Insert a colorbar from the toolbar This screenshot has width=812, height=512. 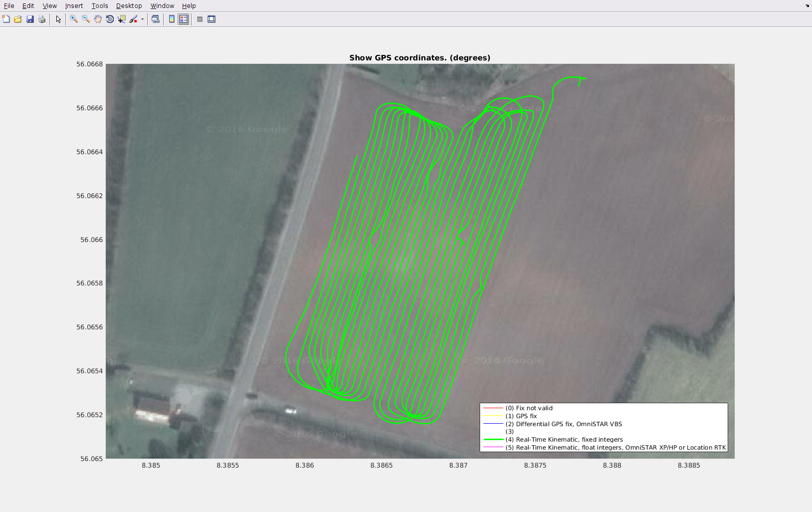coord(172,19)
